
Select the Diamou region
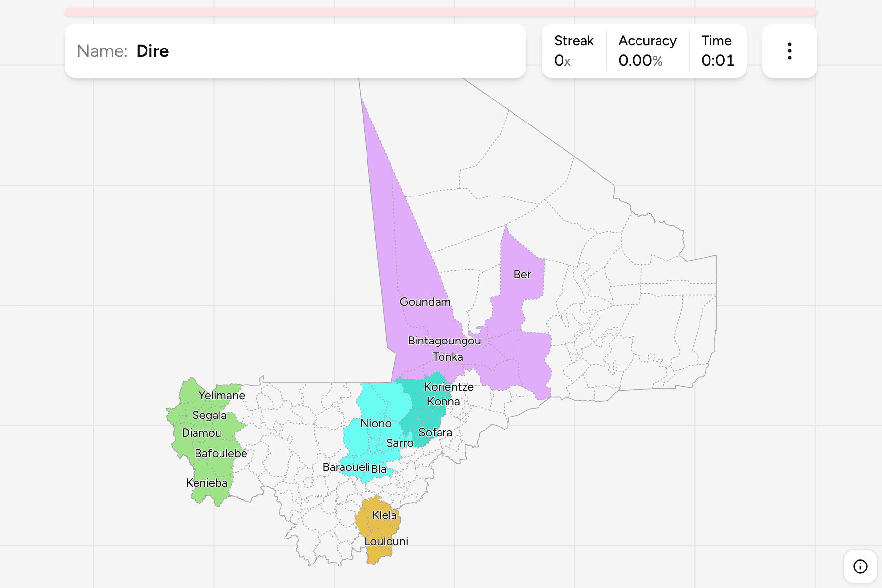(x=201, y=433)
